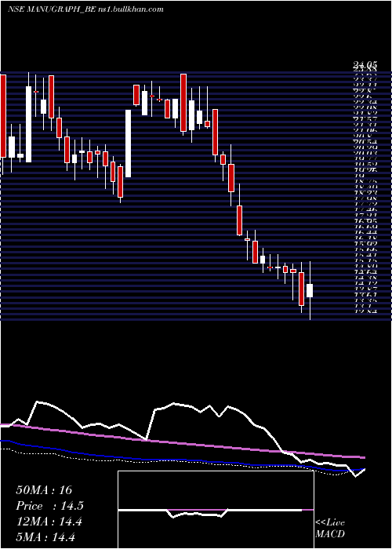Click the 12MA : 14.4 label
392x549 pixels.
tap(49, 522)
